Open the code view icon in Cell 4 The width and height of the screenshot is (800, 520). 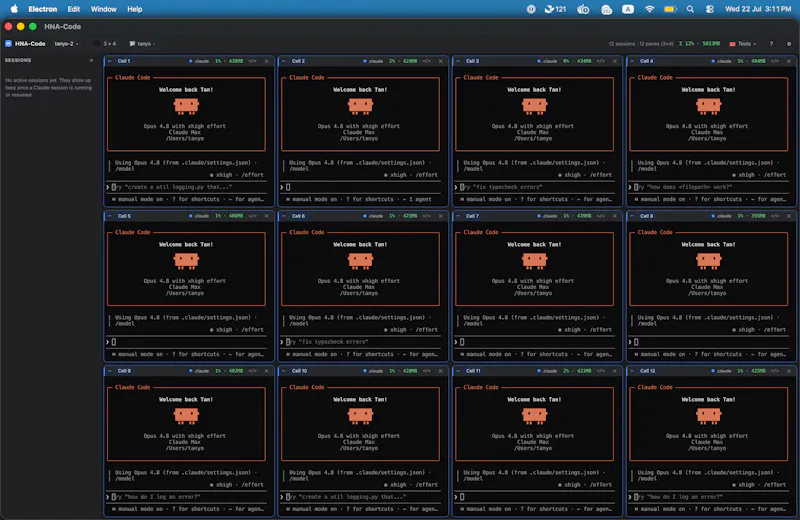[x=775, y=61]
